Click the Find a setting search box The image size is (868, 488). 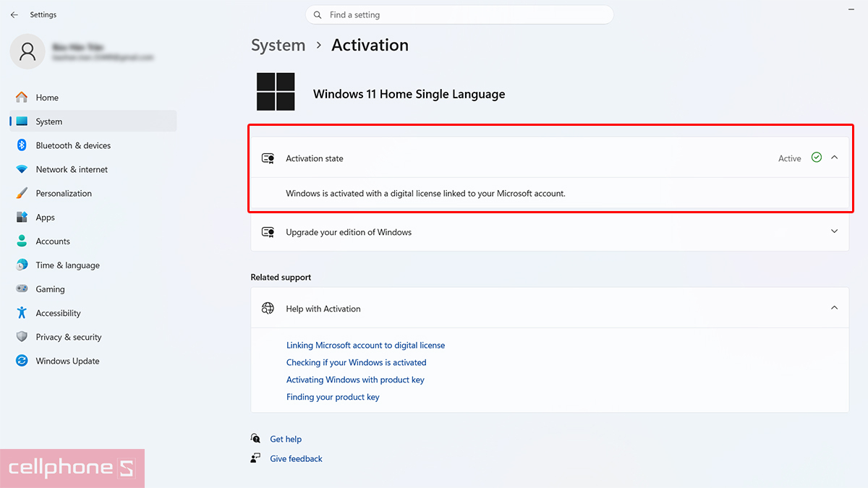pos(459,14)
